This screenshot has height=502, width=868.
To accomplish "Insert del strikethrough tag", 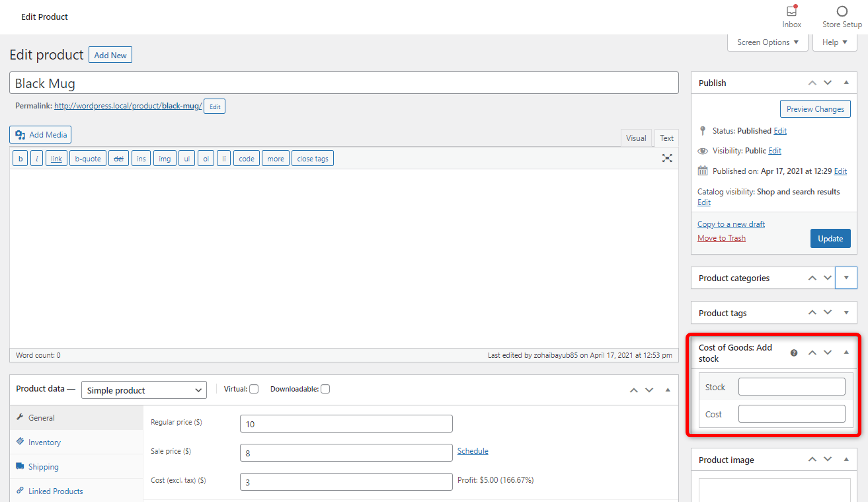I will click(x=119, y=159).
